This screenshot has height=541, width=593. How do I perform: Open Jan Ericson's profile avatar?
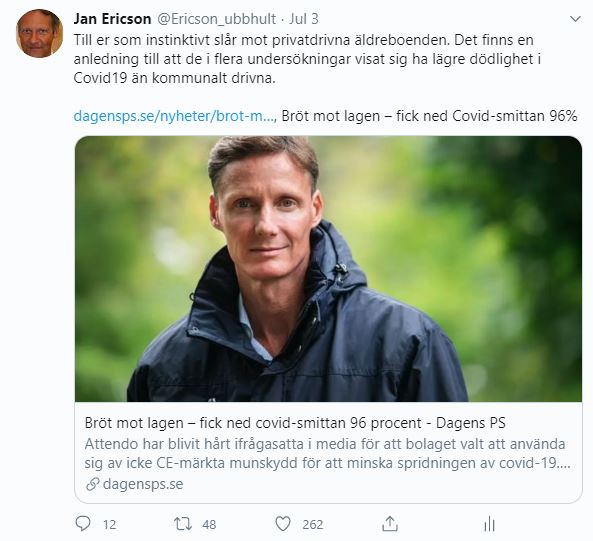(39, 33)
